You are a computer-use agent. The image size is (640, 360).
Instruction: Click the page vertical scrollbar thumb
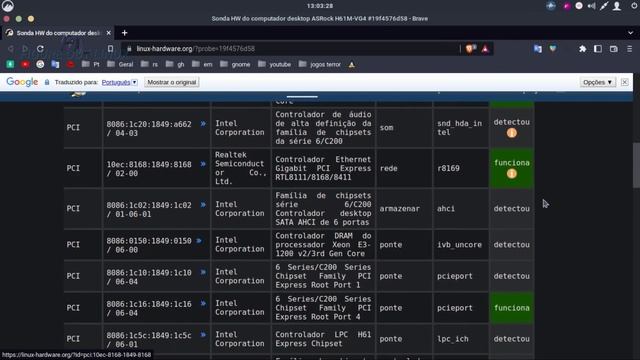636,165
